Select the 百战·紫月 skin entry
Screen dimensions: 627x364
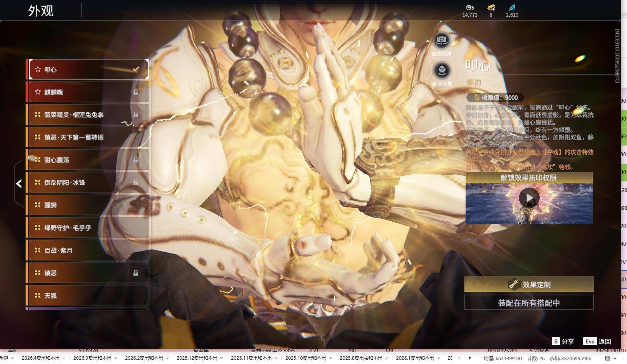(x=88, y=250)
